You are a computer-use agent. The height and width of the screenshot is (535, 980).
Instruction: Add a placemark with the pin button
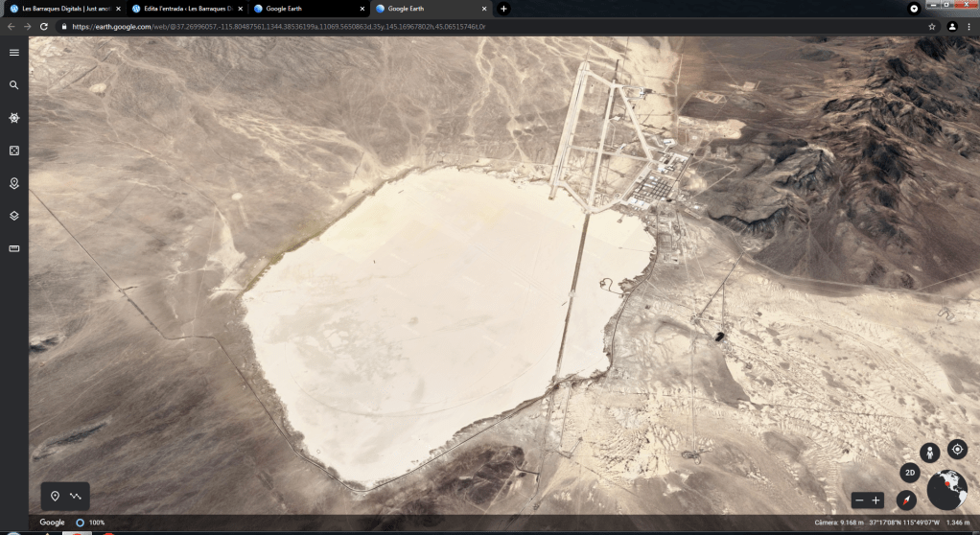click(x=55, y=496)
